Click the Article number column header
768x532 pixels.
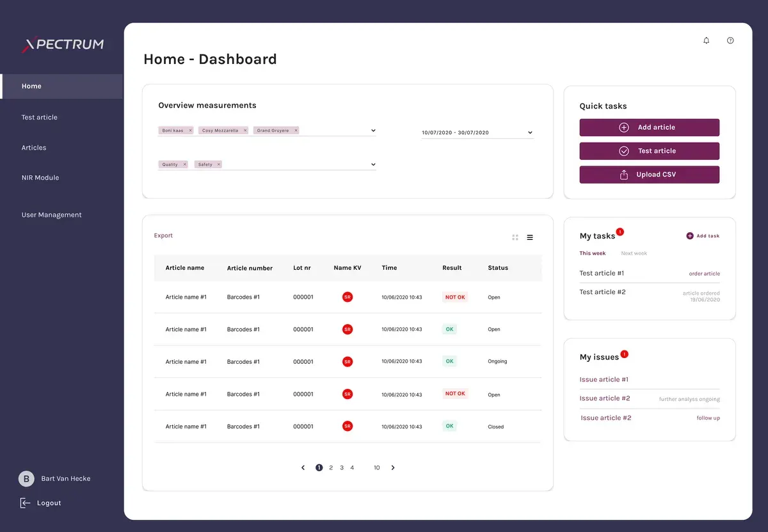pos(250,268)
